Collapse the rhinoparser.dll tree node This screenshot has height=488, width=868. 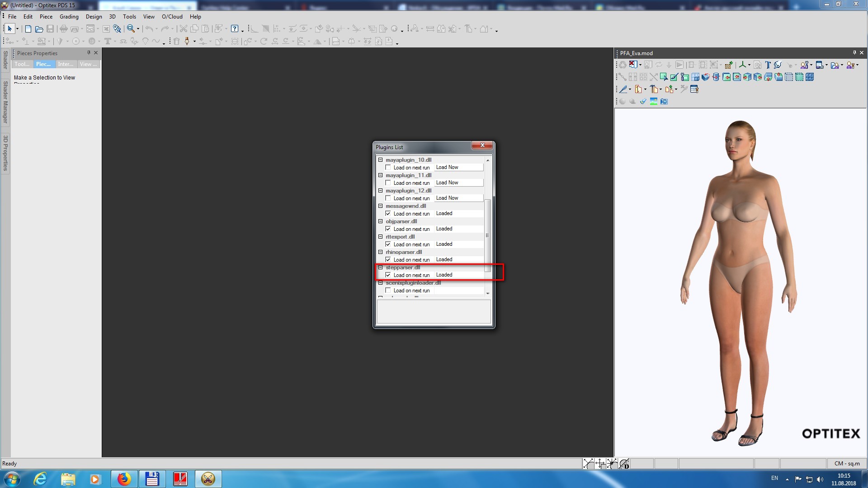(x=381, y=252)
